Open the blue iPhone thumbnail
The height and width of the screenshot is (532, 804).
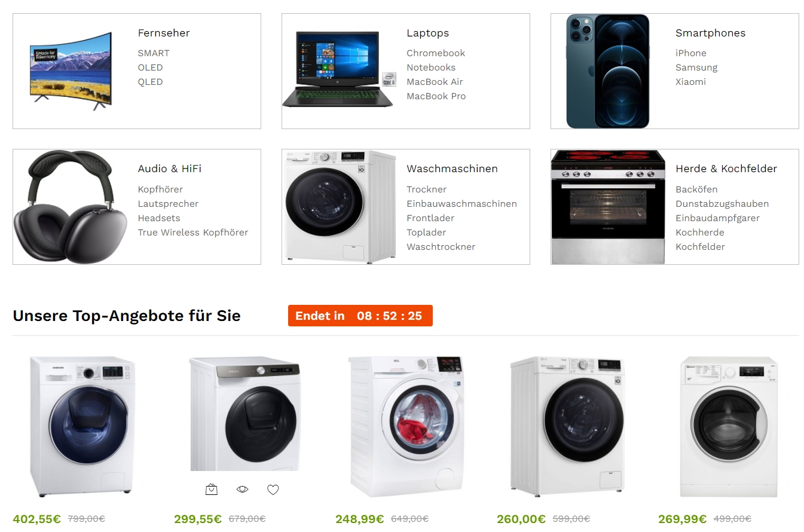point(608,71)
